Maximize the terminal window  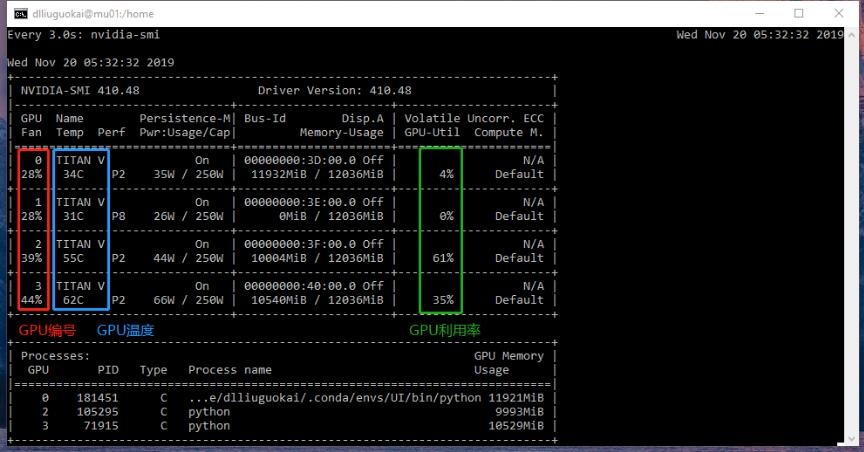coord(798,13)
